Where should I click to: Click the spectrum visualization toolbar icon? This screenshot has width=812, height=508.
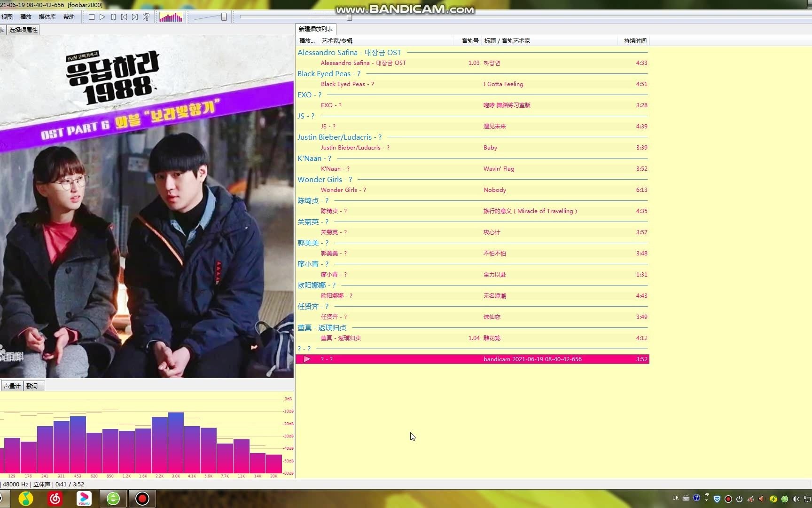click(x=171, y=17)
